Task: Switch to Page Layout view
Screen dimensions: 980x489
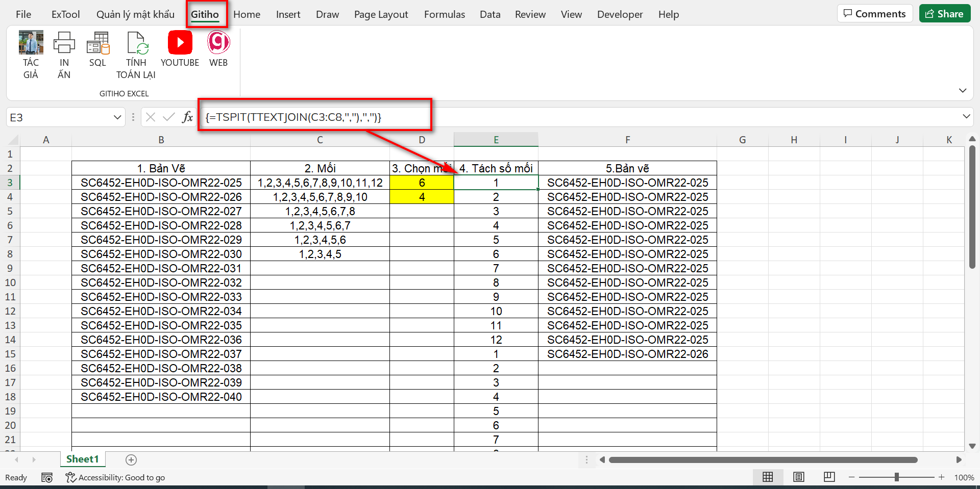Action: click(x=799, y=477)
